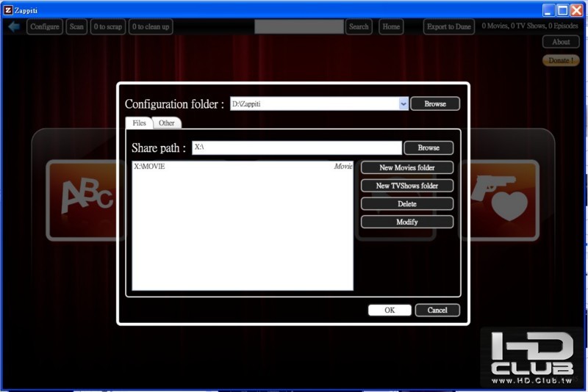Screen dimensions: 588x392
Task: Go to Home from the toolbar
Action: coord(391,26)
